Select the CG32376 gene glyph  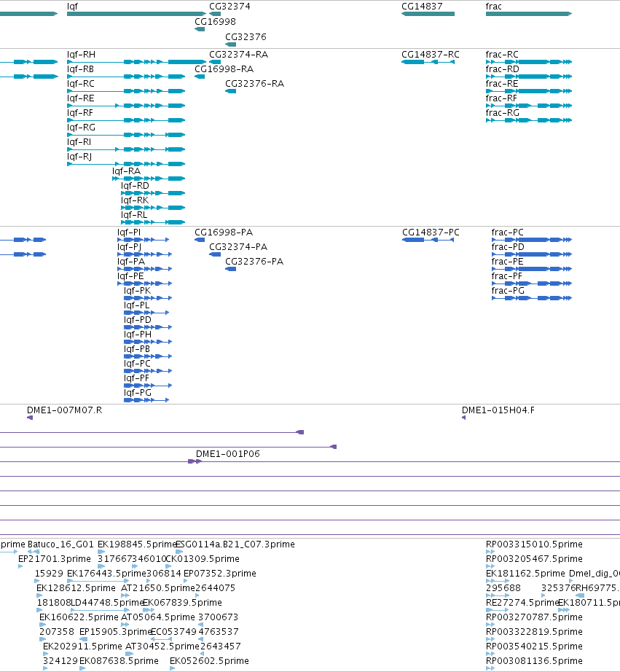[230, 44]
